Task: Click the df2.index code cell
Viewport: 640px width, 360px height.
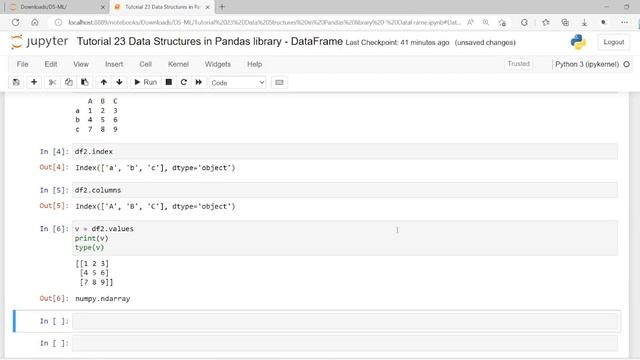Action: (345, 151)
